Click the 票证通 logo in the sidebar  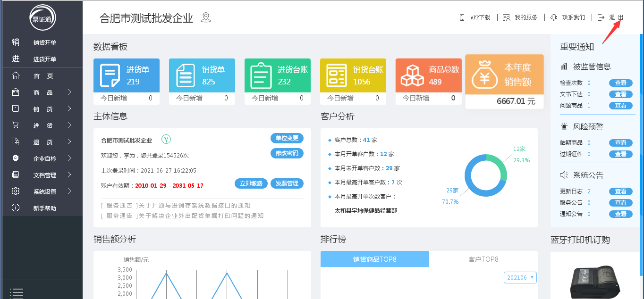[x=42, y=17]
